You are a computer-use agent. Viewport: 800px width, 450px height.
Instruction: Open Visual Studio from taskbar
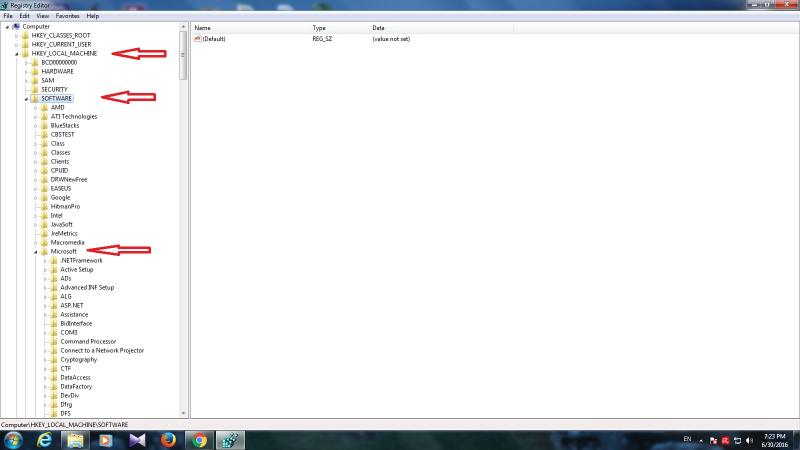tap(137, 440)
